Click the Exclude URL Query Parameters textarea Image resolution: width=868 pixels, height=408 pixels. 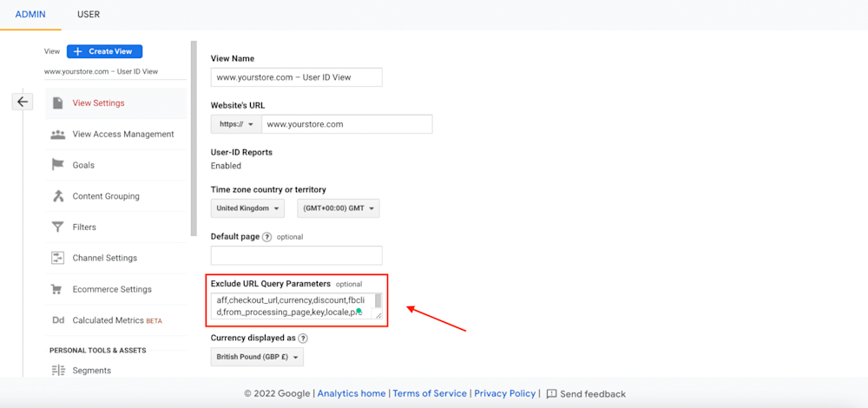click(296, 306)
